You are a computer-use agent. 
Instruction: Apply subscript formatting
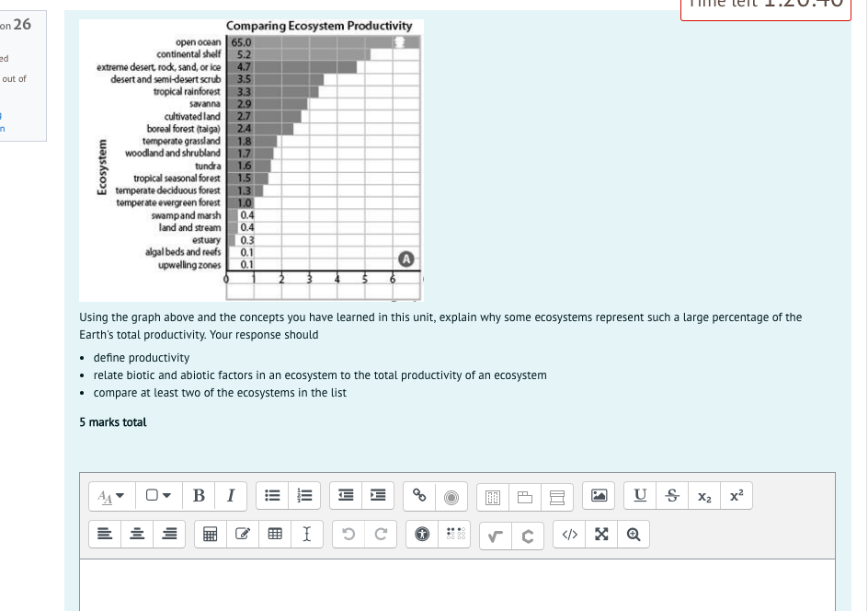point(703,495)
